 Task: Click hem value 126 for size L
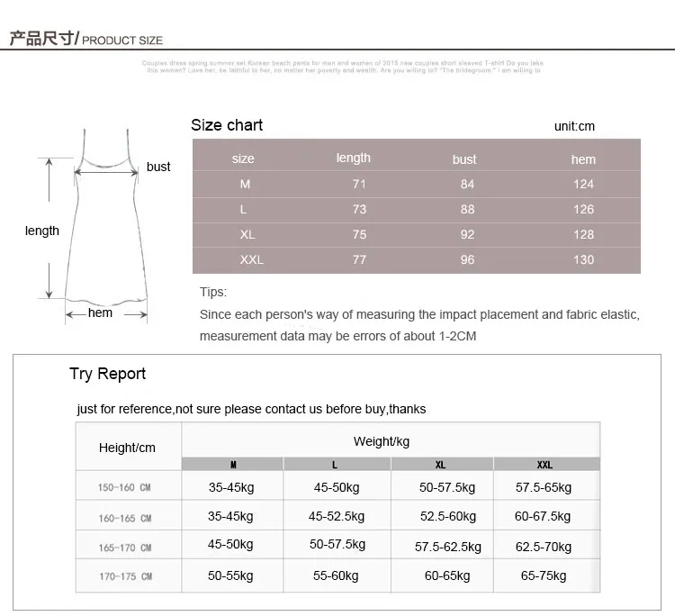tap(583, 209)
